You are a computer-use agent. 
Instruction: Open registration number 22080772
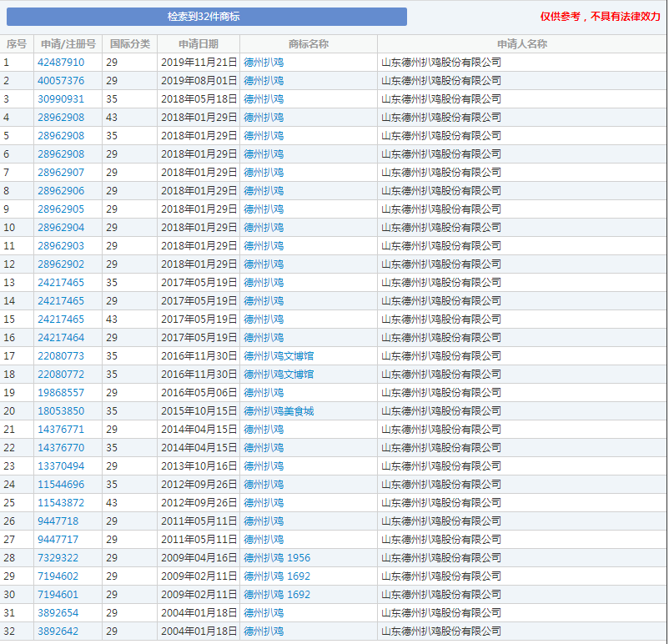[61, 375]
